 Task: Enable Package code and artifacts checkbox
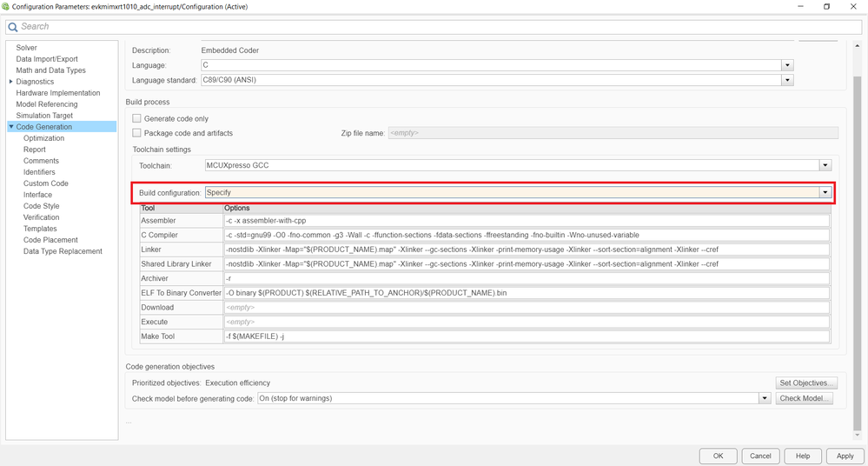[136, 133]
